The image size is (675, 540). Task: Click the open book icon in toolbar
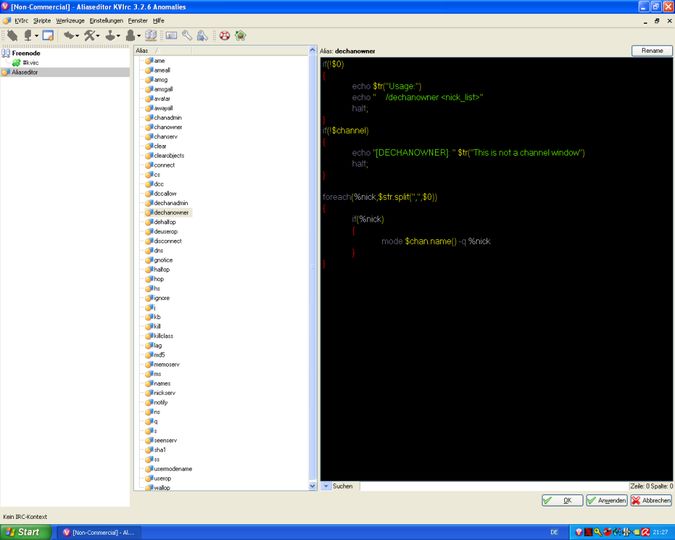pos(150,35)
